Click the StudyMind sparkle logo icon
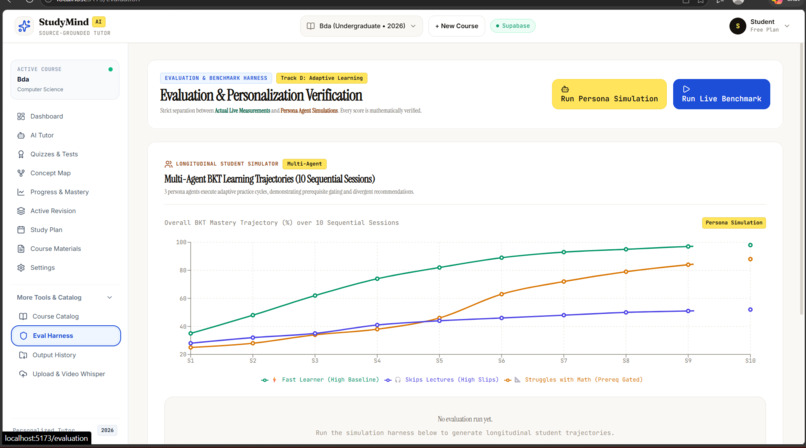 [24, 26]
